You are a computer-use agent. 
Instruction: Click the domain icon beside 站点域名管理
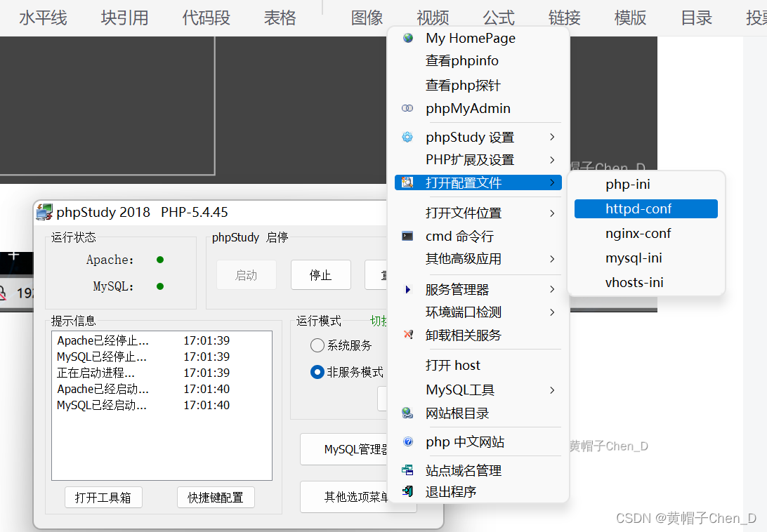tap(407, 470)
